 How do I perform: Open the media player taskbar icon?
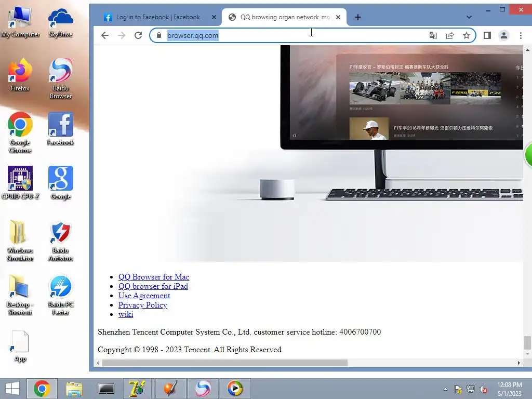pos(235,389)
